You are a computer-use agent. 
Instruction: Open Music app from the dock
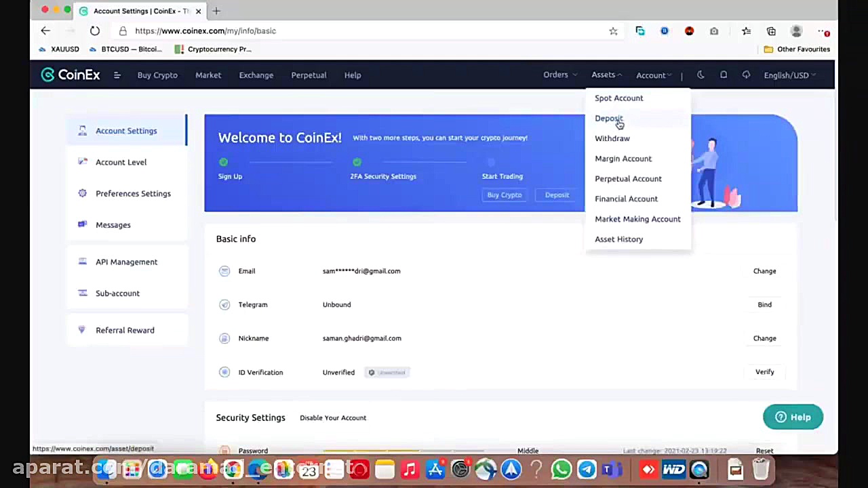[410, 469]
